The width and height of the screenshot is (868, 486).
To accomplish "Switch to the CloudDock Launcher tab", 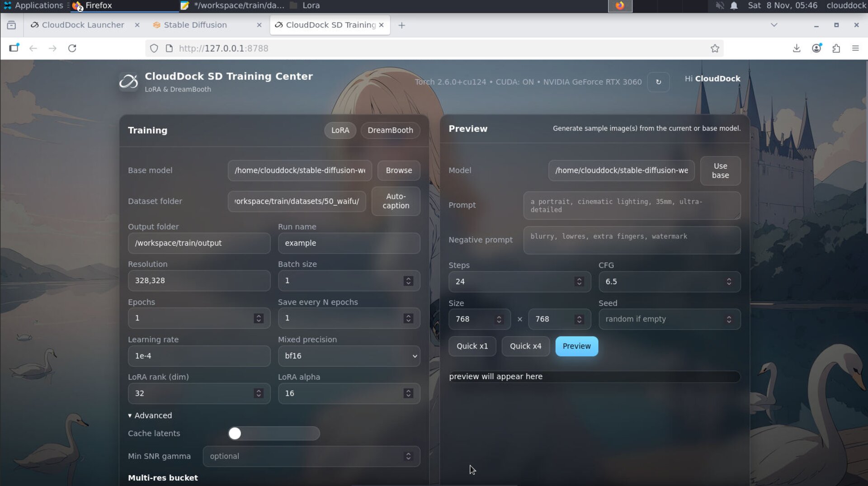I will click(83, 25).
